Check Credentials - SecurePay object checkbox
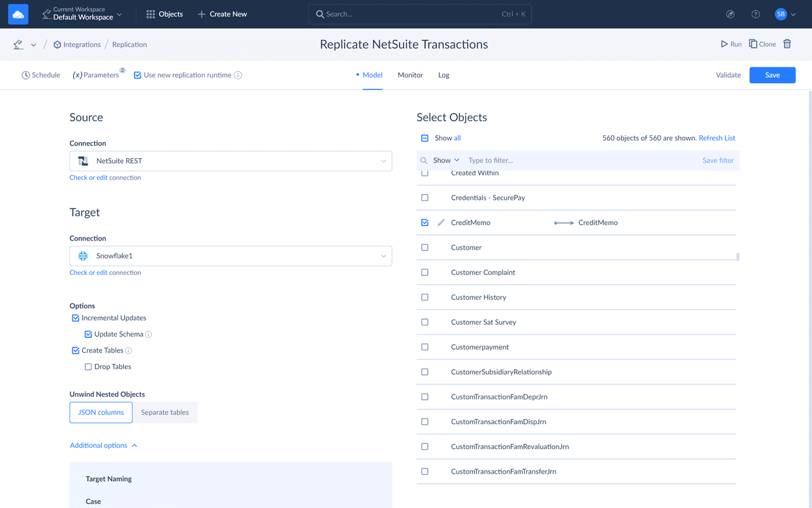The height and width of the screenshot is (508, 812). pyautogui.click(x=425, y=197)
